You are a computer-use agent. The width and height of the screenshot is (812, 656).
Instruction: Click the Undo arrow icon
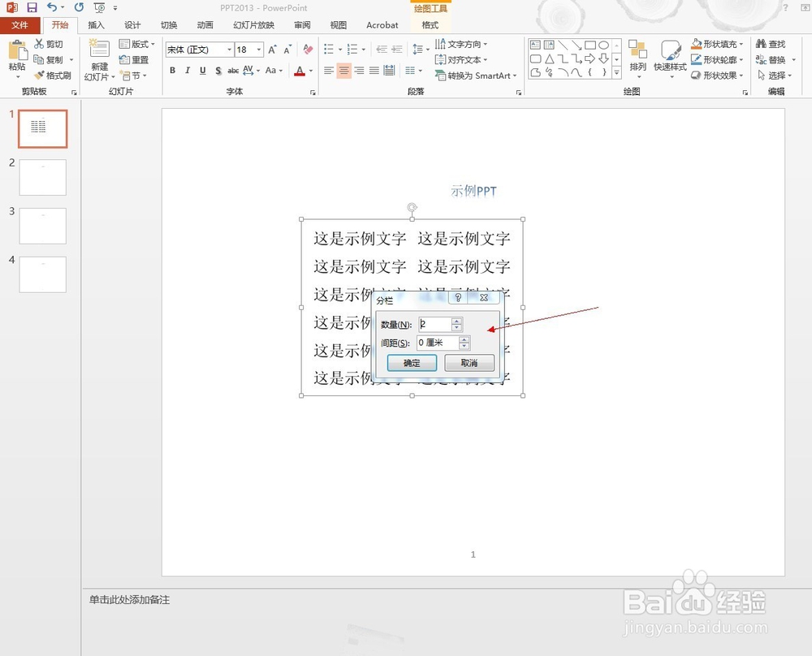point(52,8)
